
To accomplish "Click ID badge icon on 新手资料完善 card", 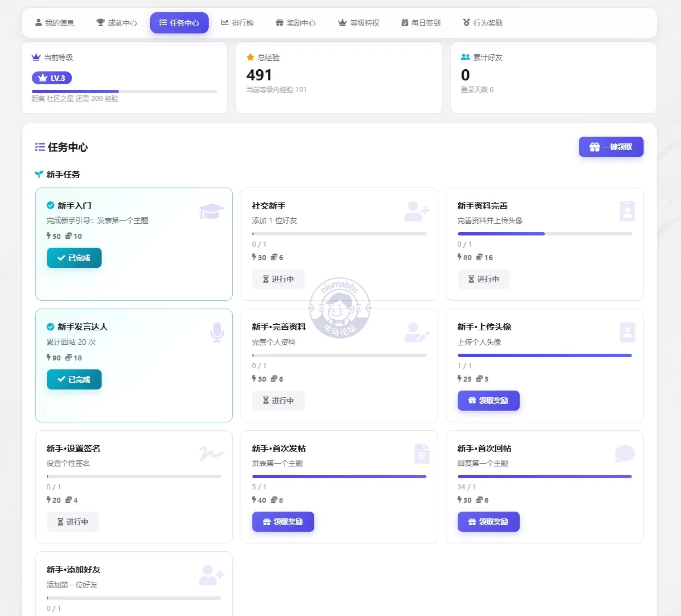I will (x=627, y=211).
